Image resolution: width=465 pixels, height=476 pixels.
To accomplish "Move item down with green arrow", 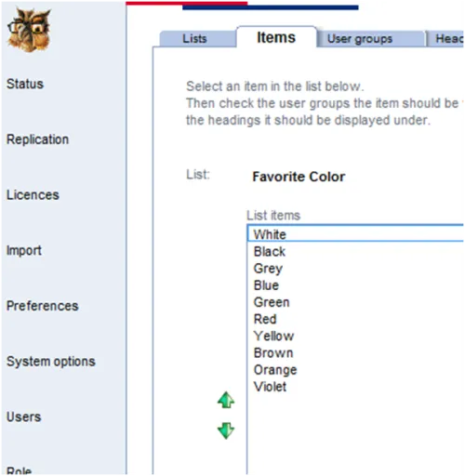I will click(x=226, y=430).
